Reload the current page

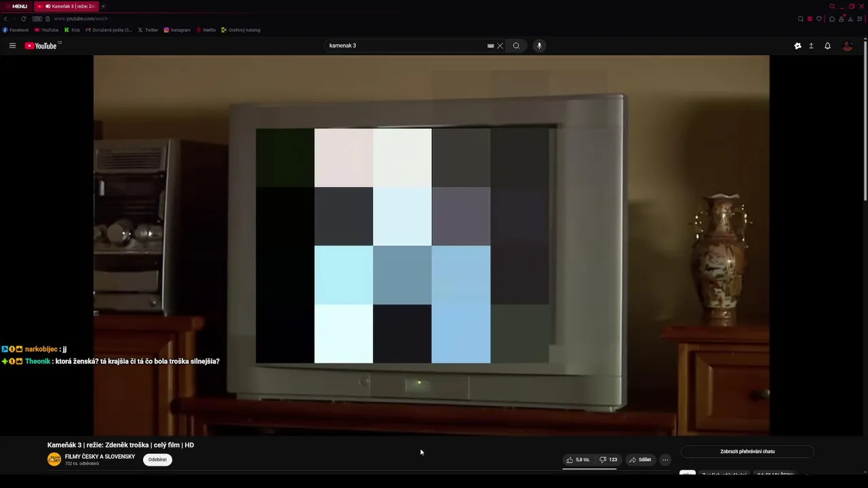[24, 19]
